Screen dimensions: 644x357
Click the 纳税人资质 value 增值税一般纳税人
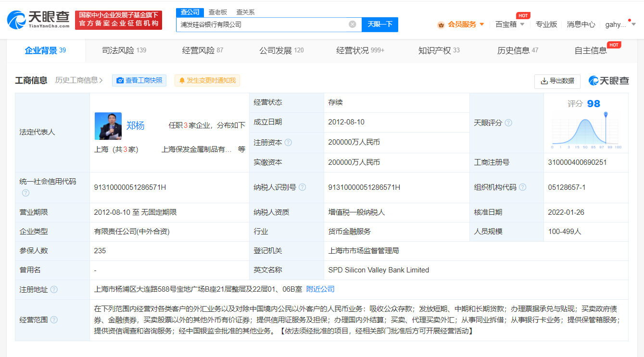(356, 212)
